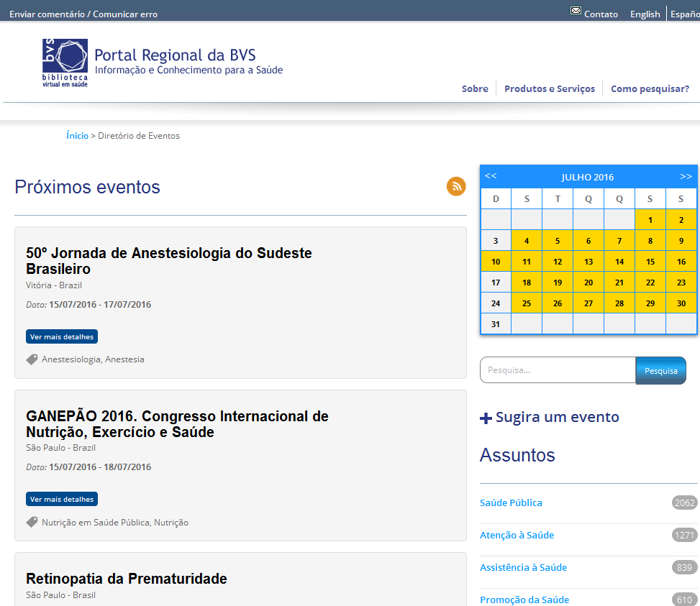The height and width of the screenshot is (606, 700).
Task: Select July 10 in the calendar
Action: point(496,262)
